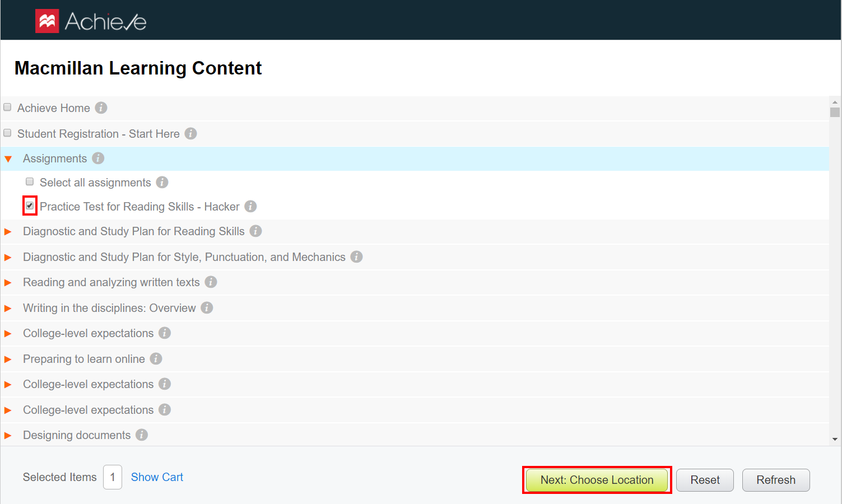Click info icon next to Preparing to learn online
Viewport: 842px width, 504px height.
[156, 358]
